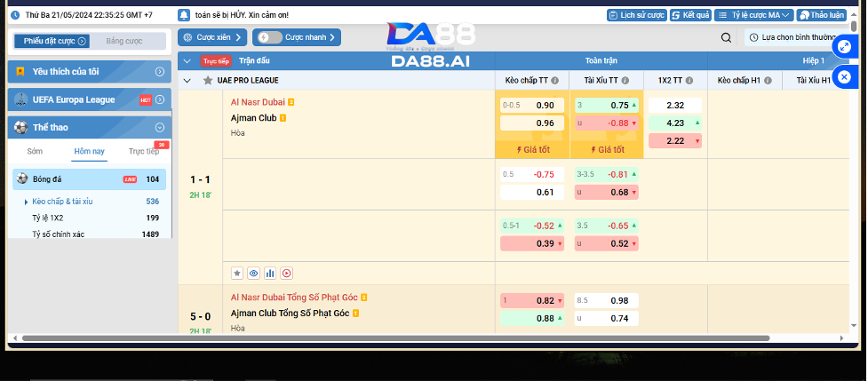Switch to the Sớm tab
The image size is (868, 381).
tap(35, 152)
